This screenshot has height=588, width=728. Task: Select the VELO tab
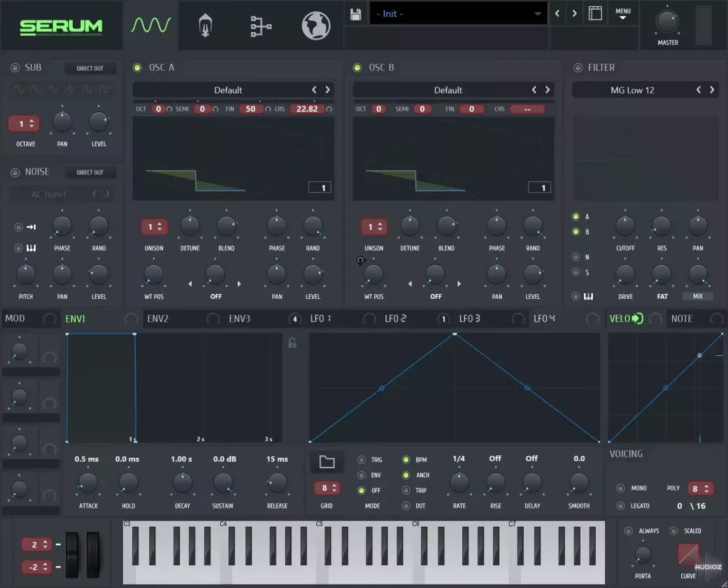click(x=626, y=319)
